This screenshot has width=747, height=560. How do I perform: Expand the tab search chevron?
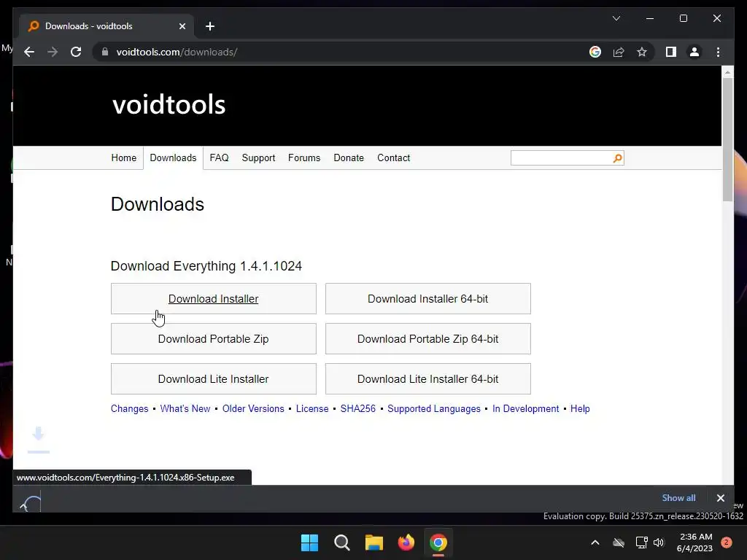[x=616, y=18]
